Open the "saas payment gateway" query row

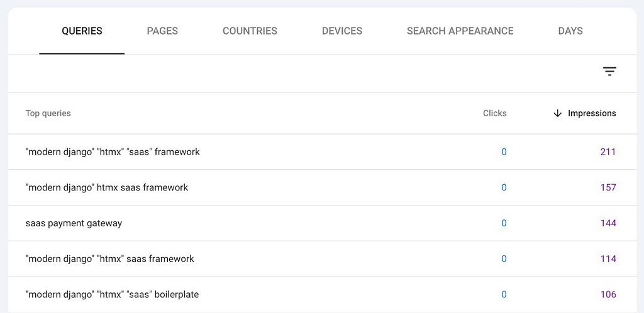74,223
